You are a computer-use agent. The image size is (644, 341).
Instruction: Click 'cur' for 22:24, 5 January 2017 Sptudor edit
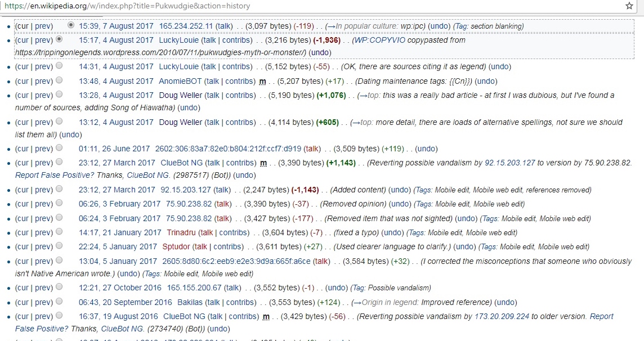coord(23,246)
